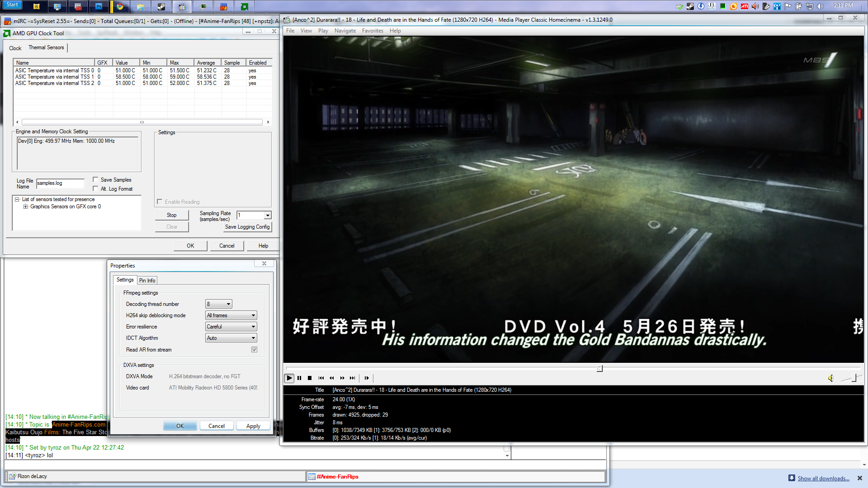Click the Chrome icon in taskbar
The width and height of the screenshot is (868, 488).
pyautogui.click(x=120, y=6)
